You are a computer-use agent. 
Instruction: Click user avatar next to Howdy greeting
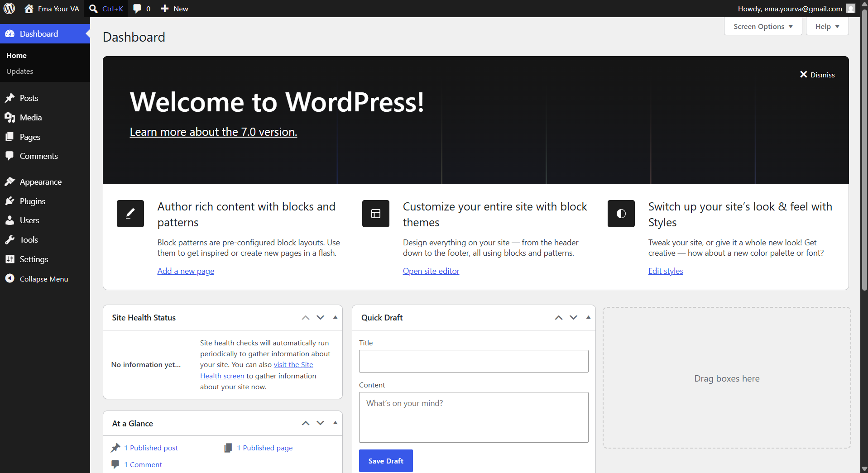(x=851, y=9)
